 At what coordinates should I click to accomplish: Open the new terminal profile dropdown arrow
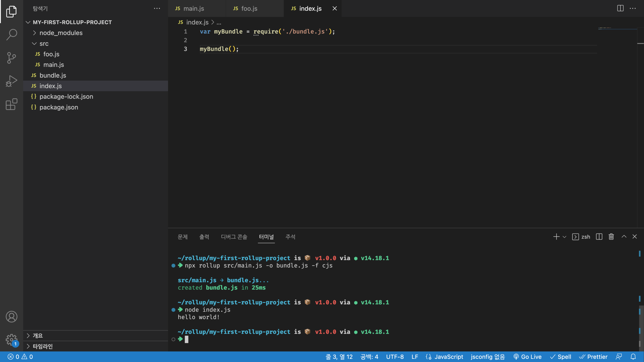click(564, 237)
